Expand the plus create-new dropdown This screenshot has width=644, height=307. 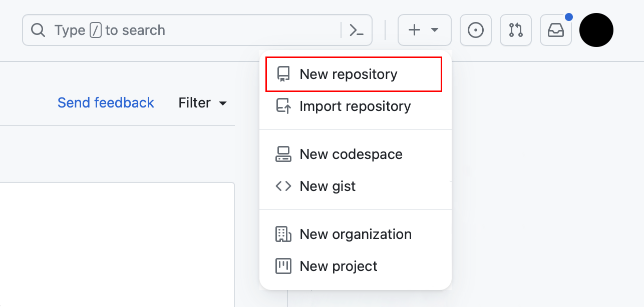pos(425,30)
